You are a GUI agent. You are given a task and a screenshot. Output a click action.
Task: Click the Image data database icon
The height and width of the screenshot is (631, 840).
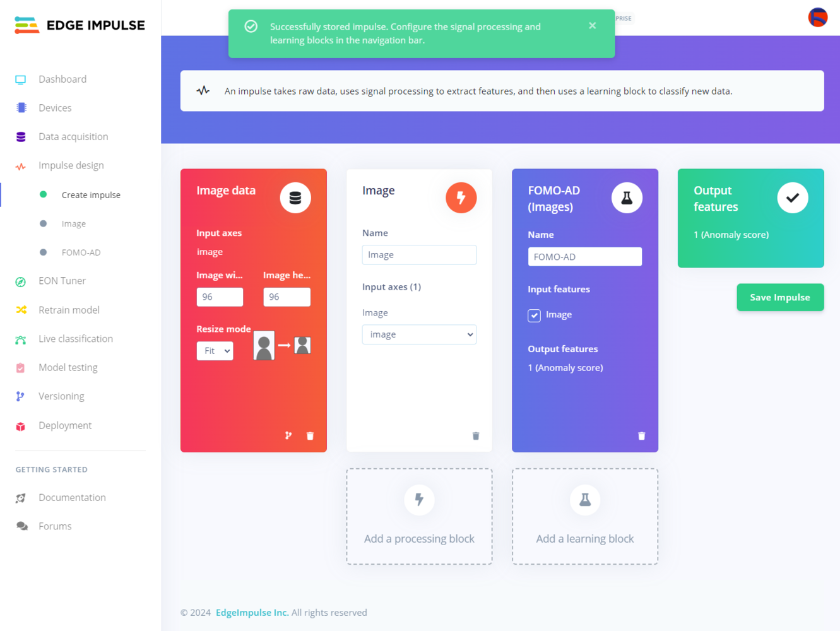click(x=295, y=198)
